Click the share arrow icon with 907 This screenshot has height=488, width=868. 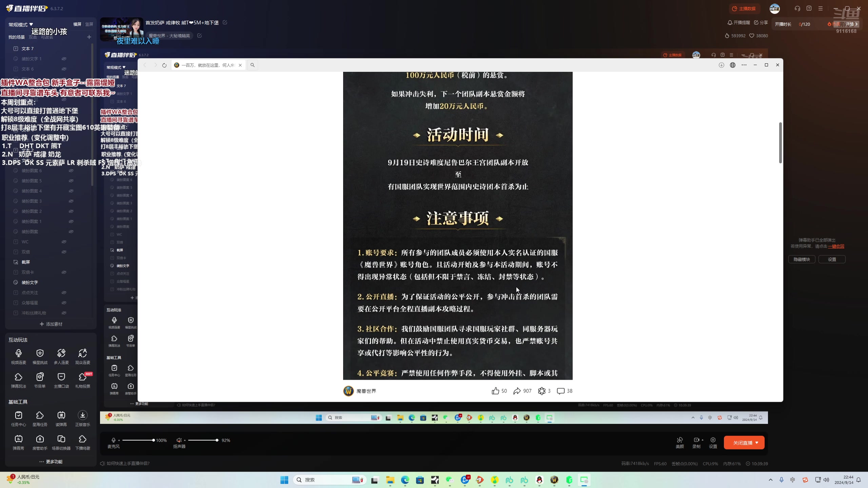pyautogui.click(x=517, y=391)
